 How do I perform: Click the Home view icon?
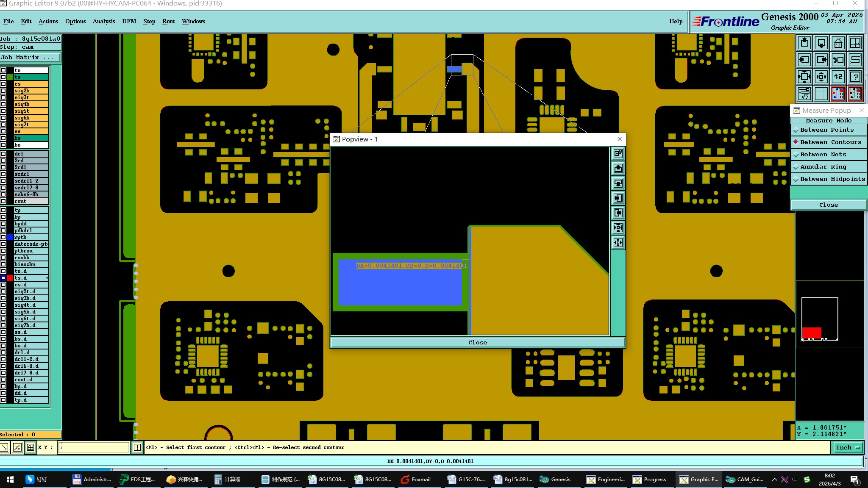coord(838,43)
